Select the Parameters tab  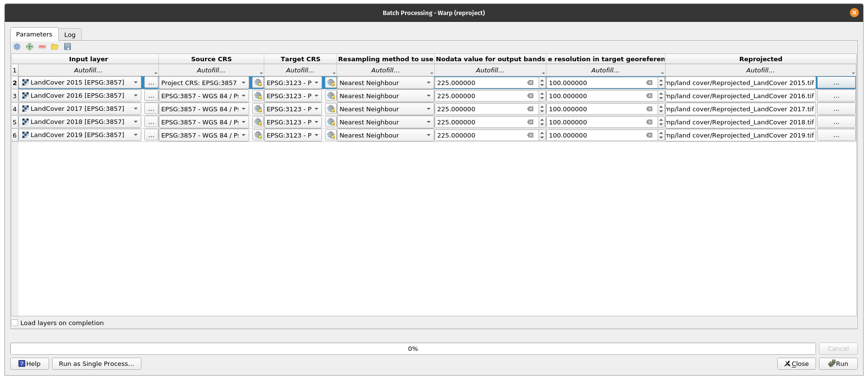[x=34, y=34]
